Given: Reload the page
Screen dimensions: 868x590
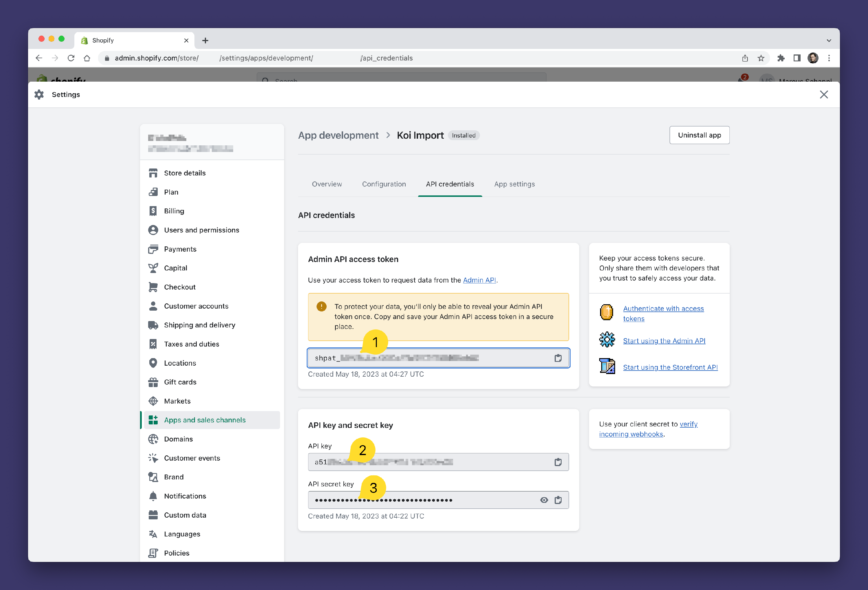Looking at the screenshot, I should click(x=71, y=58).
